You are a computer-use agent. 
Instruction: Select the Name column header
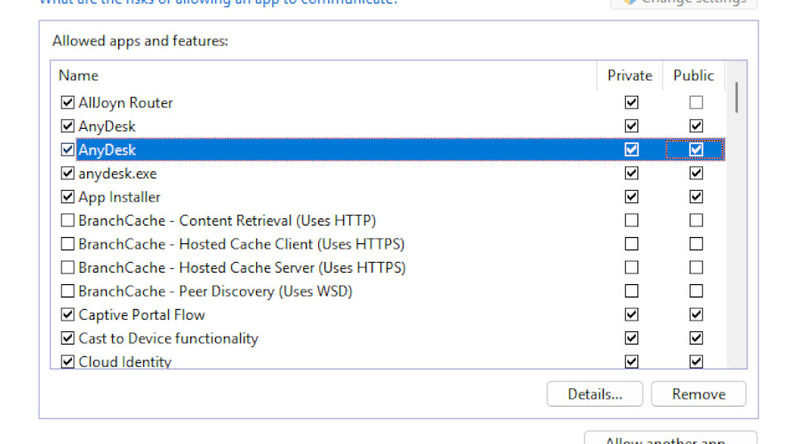coord(78,76)
